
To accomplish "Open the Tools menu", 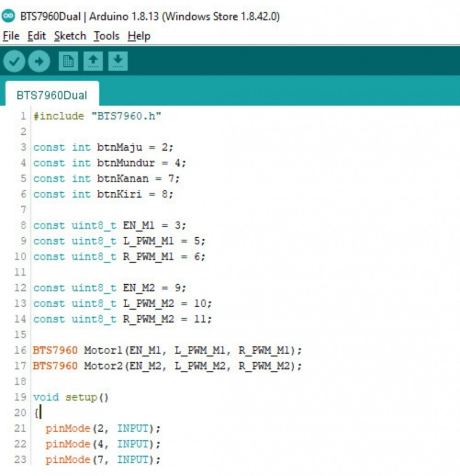I will 107,36.
